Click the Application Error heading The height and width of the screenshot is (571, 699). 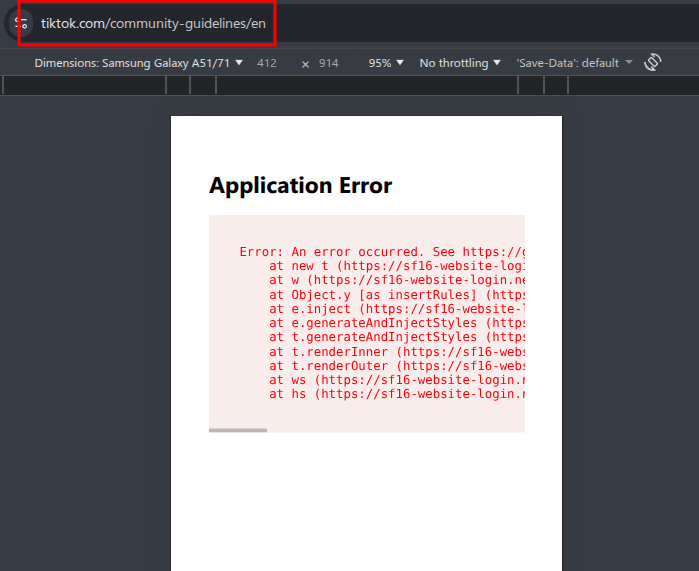[300, 185]
